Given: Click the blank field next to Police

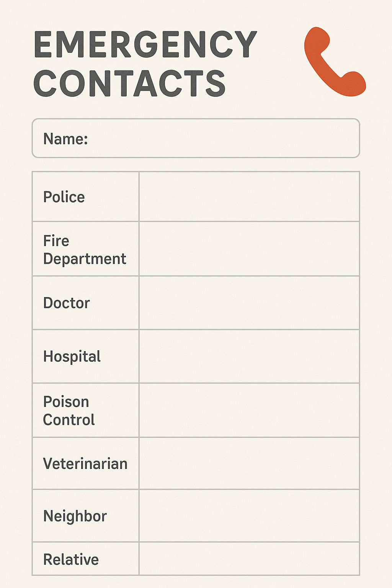Looking at the screenshot, I should pos(249,197).
